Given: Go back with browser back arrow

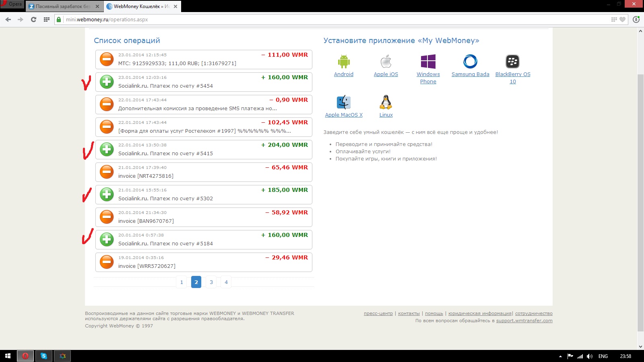Looking at the screenshot, I should [x=8, y=19].
